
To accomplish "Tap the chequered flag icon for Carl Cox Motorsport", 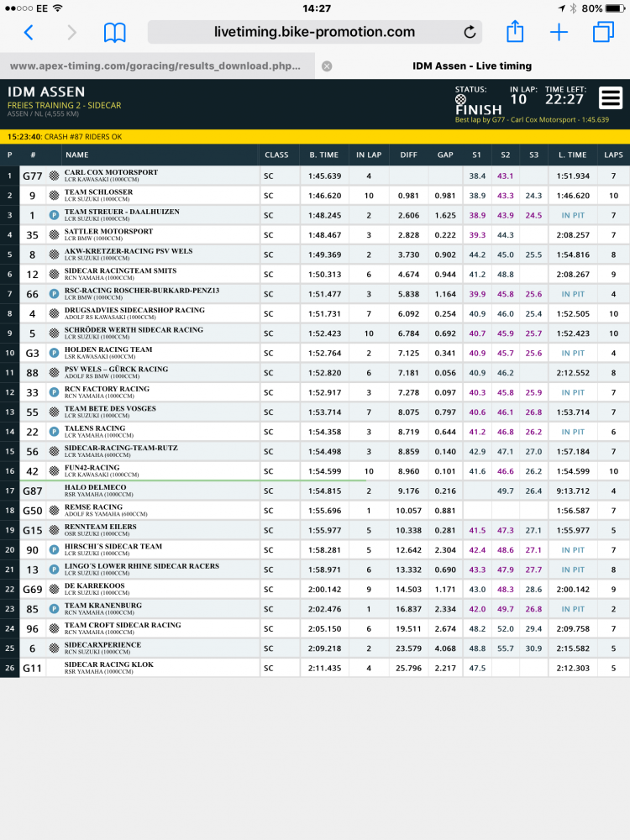I will 54,176.
